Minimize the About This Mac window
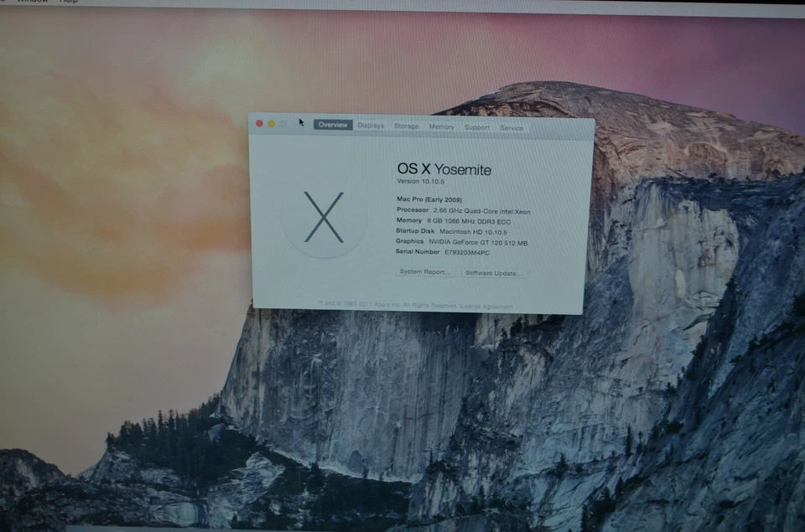 click(271, 124)
